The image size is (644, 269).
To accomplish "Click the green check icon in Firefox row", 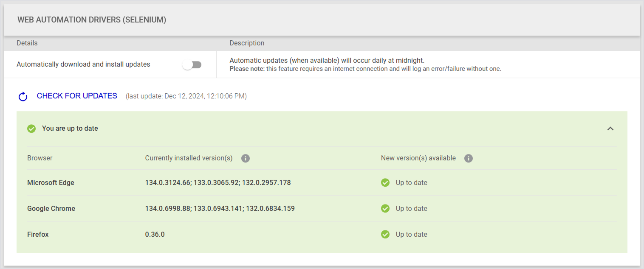I will pyautogui.click(x=385, y=235).
